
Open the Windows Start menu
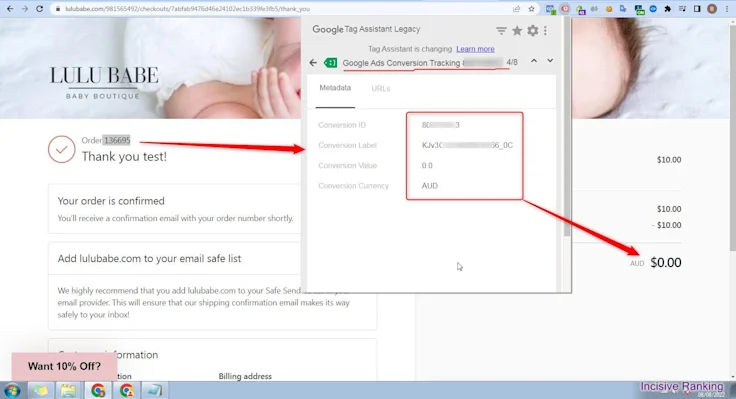pos(12,391)
